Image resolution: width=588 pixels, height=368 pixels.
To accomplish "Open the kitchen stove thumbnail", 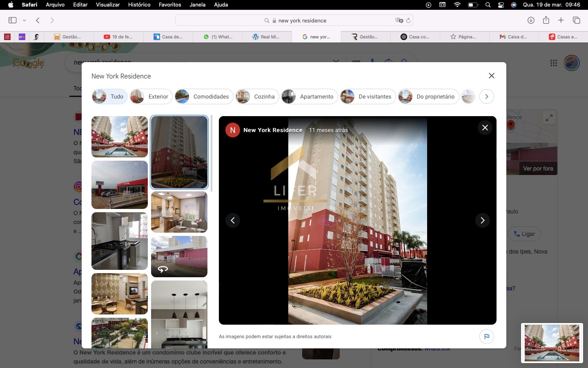I will point(120,241).
